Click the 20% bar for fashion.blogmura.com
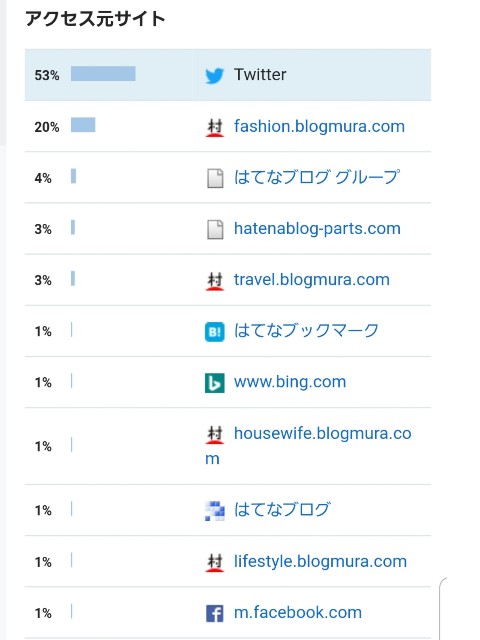This screenshot has height=640, width=480. (x=83, y=125)
